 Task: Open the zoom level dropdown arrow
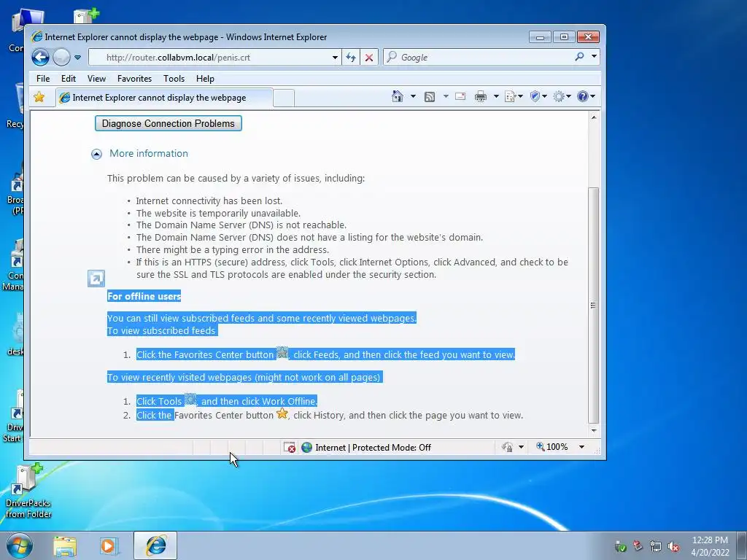coord(581,447)
